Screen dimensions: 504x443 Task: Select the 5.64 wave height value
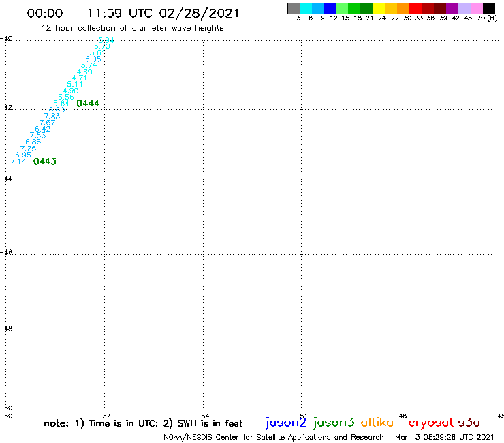(61, 104)
